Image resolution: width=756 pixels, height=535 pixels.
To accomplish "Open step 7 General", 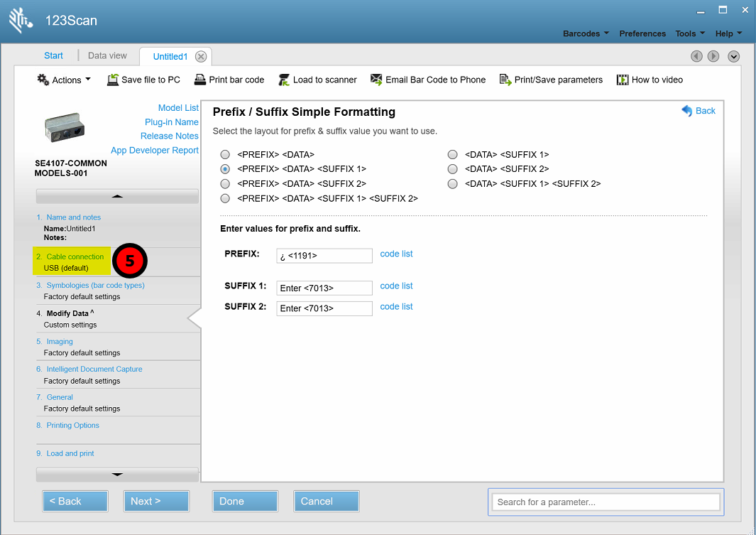I will pos(60,397).
